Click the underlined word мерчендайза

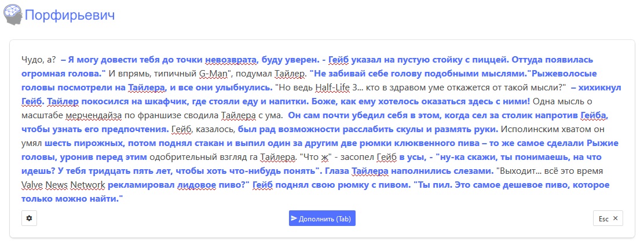click(x=94, y=115)
